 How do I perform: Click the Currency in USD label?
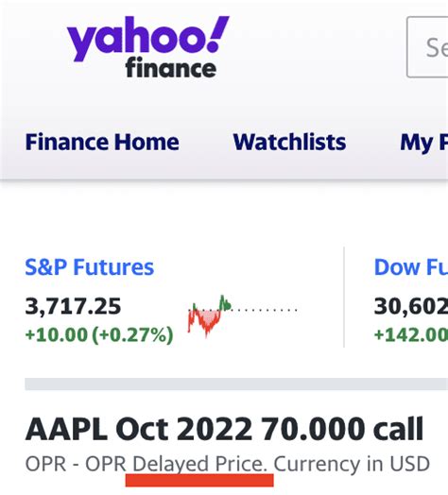tap(352, 464)
